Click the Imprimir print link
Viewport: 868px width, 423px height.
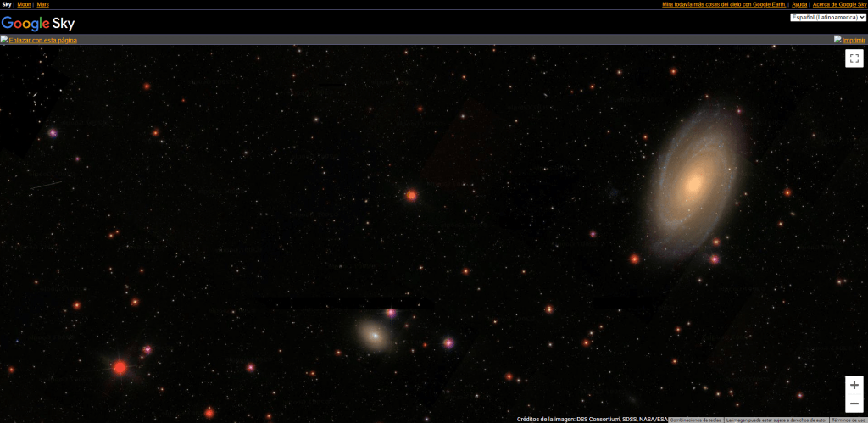(x=853, y=41)
